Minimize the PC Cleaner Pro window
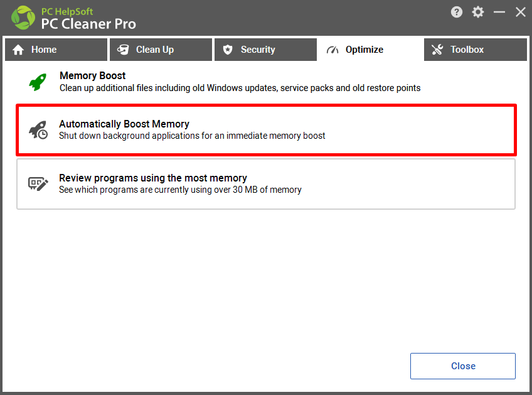This screenshot has height=395, width=532. pyautogui.click(x=499, y=12)
